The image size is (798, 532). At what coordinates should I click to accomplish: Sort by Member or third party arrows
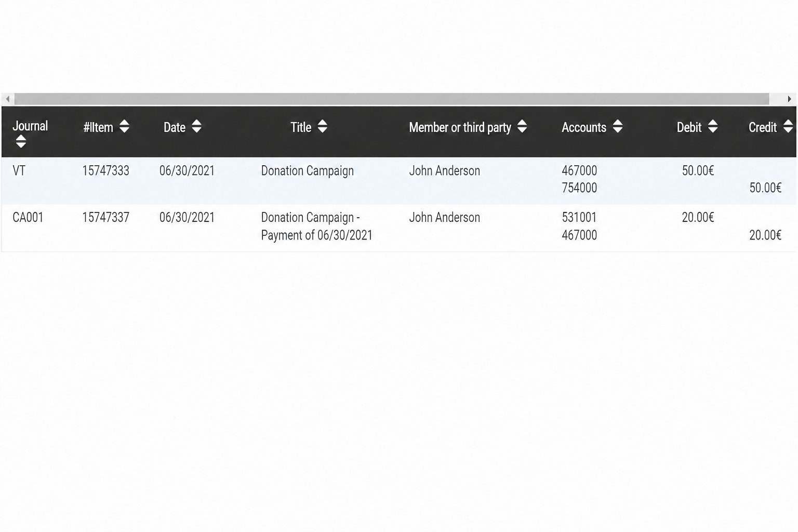[522, 126]
